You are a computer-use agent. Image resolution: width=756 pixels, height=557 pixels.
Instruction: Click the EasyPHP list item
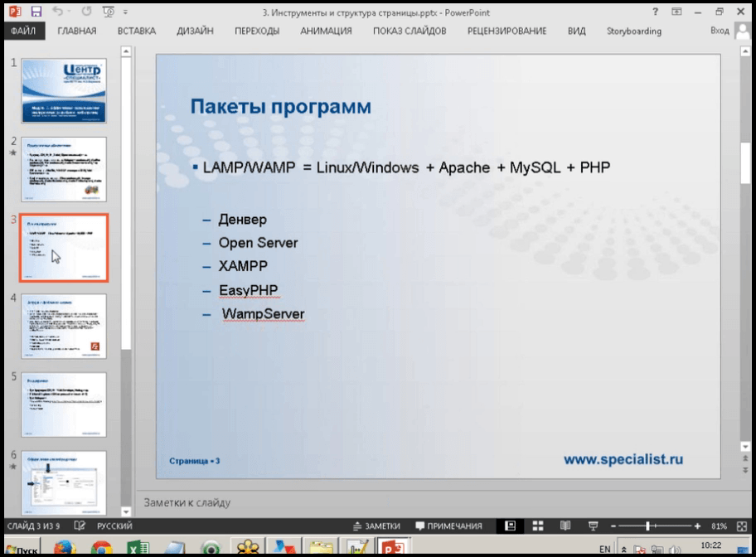click(249, 290)
